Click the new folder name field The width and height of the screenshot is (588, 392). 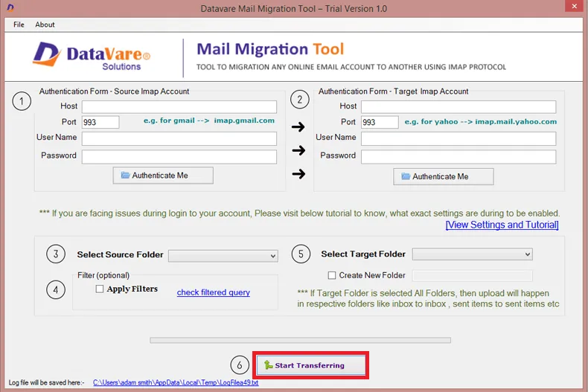[x=472, y=275]
